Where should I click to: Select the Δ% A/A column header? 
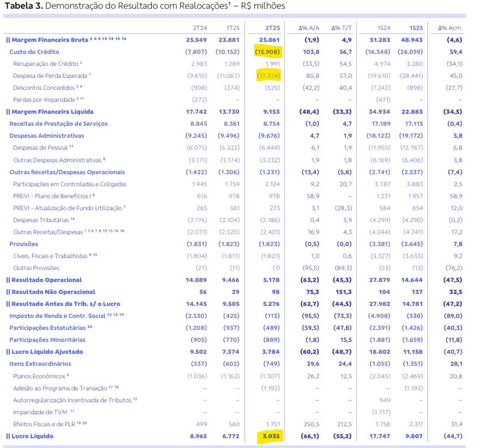[308, 27]
